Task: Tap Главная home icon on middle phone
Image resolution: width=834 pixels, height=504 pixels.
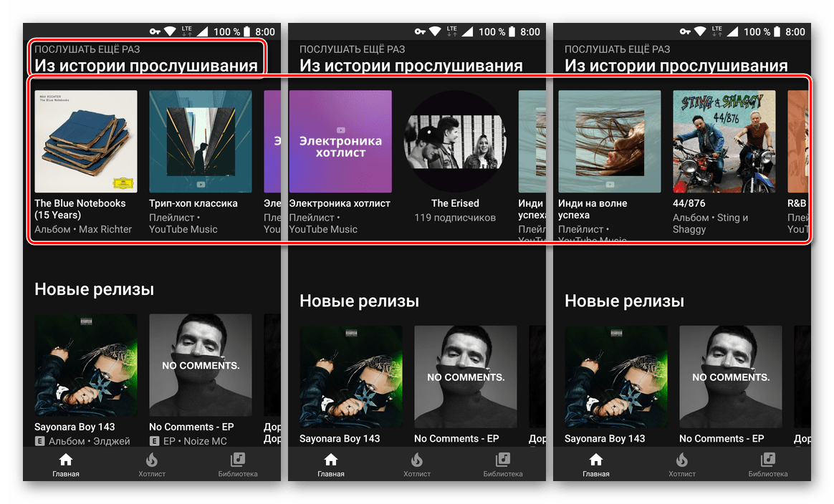Action: (x=331, y=460)
